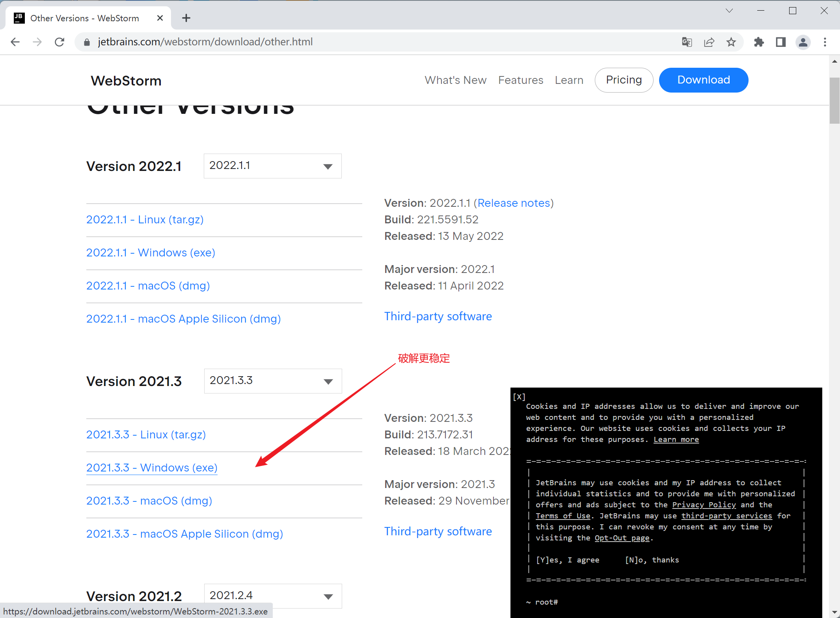
Task: Open What's New navigation item
Action: (455, 80)
